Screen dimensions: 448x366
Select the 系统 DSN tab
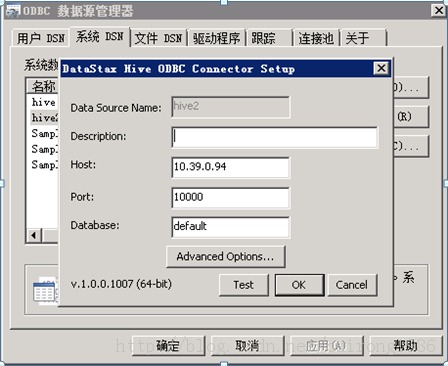pos(100,36)
